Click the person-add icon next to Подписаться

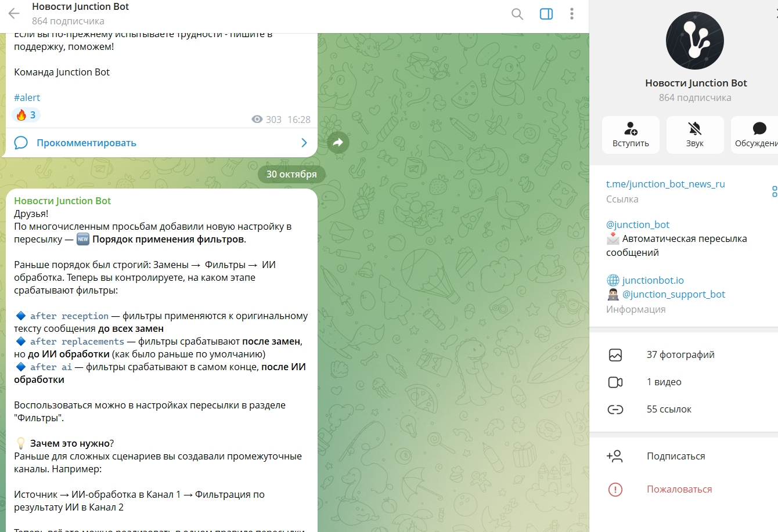615,457
